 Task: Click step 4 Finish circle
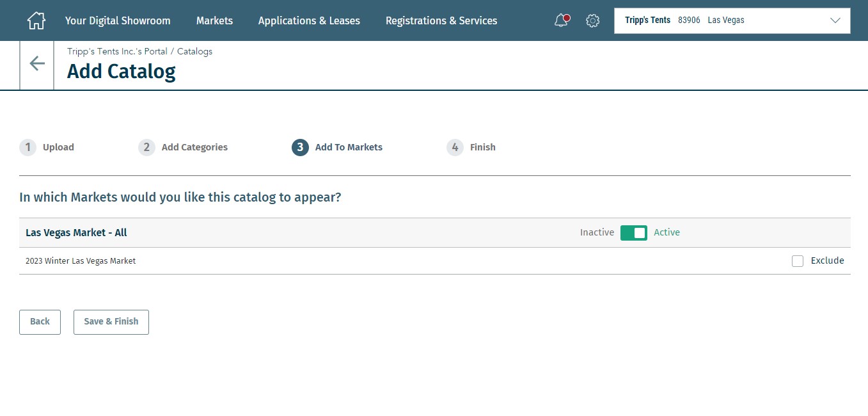(x=455, y=147)
